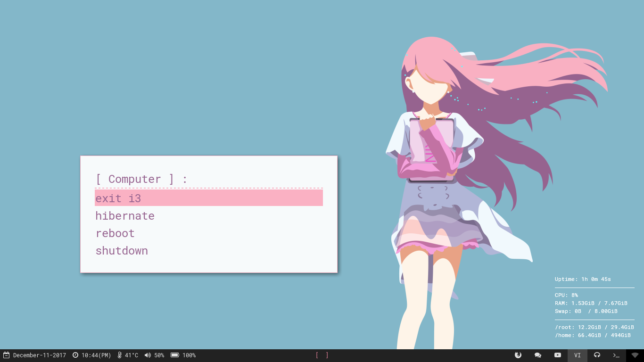Mute the audio via the volume indicator

pyautogui.click(x=148, y=355)
